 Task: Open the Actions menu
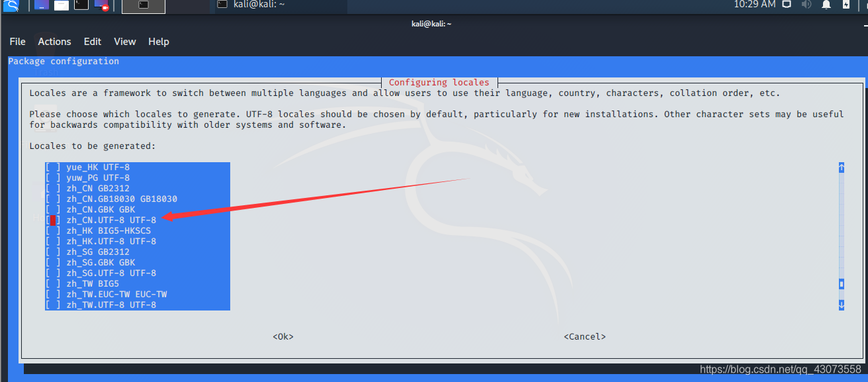pos(54,41)
